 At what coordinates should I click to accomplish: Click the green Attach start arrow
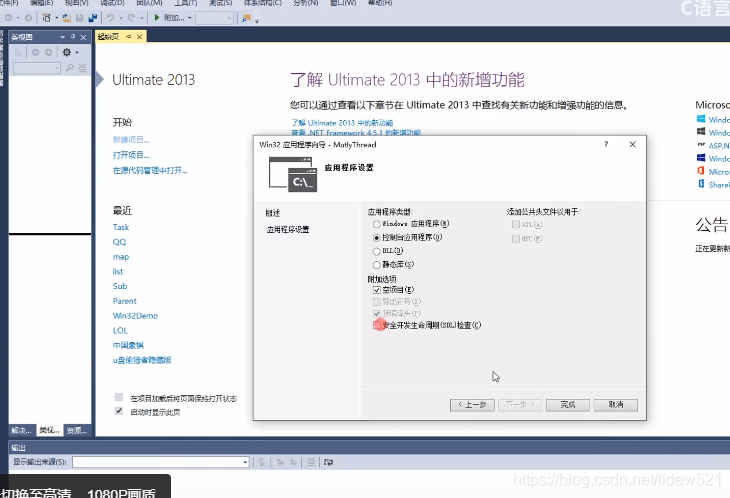pyautogui.click(x=157, y=17)
